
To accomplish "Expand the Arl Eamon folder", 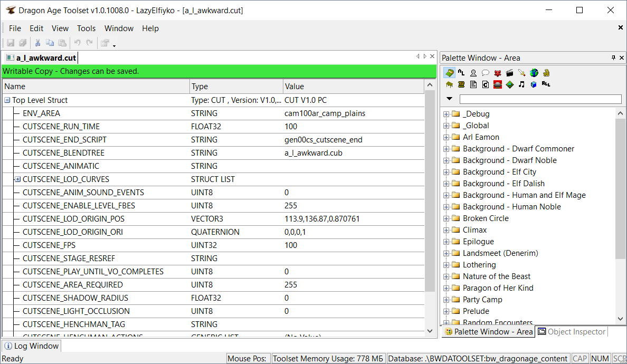I will [446, 138].
